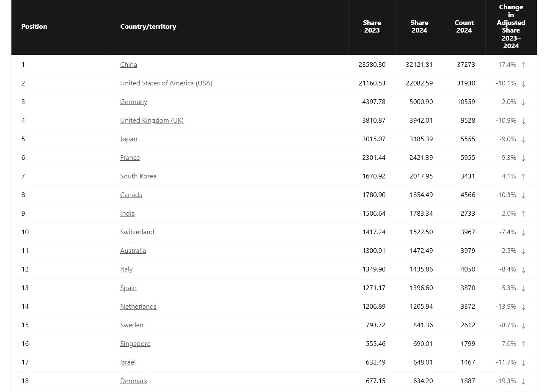The height and width of the screenshot is (392, 544).
Task: Click the Position column header
Action: click(34, 27)
